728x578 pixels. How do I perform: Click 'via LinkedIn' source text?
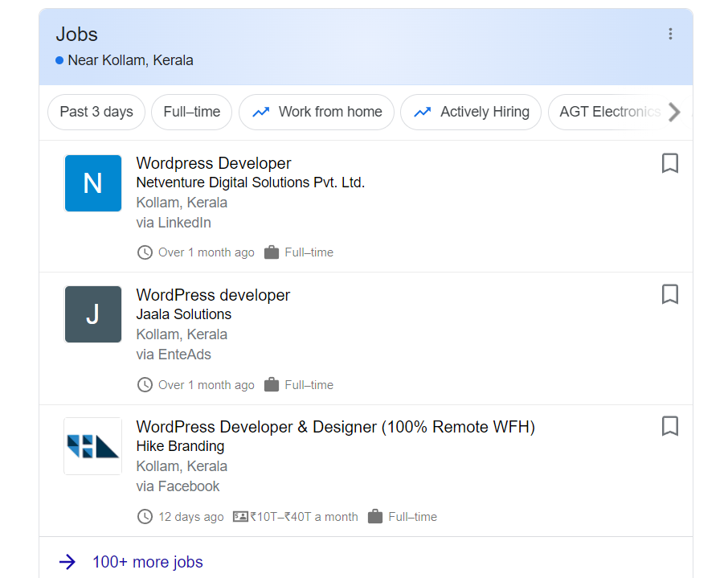174,223
